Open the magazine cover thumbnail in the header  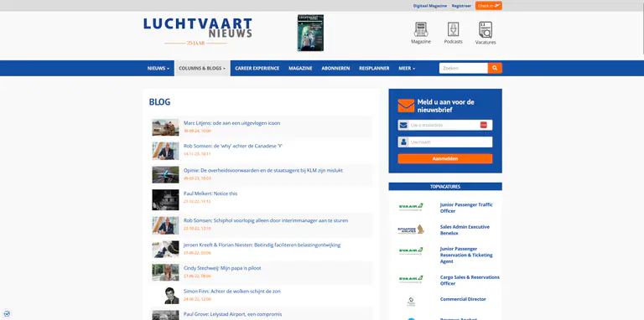click(310, 33)
